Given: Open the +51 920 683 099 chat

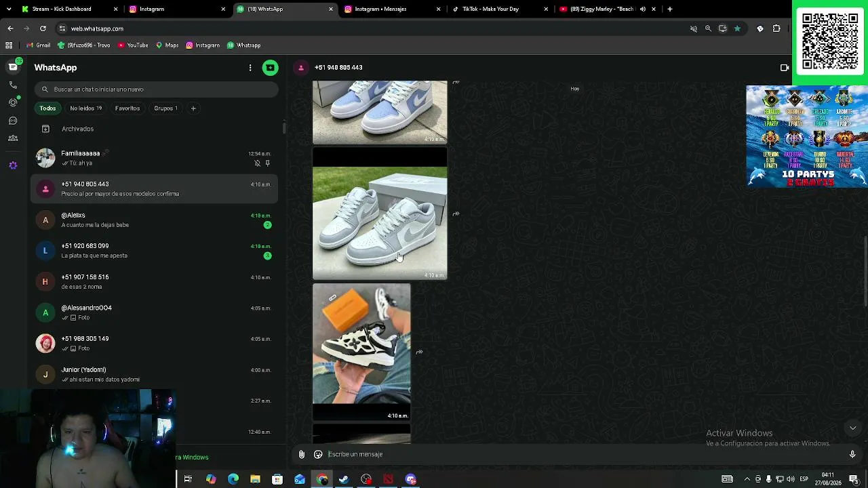Looking at the screenshot, I should pyautogui.click(x=155, y=251).
